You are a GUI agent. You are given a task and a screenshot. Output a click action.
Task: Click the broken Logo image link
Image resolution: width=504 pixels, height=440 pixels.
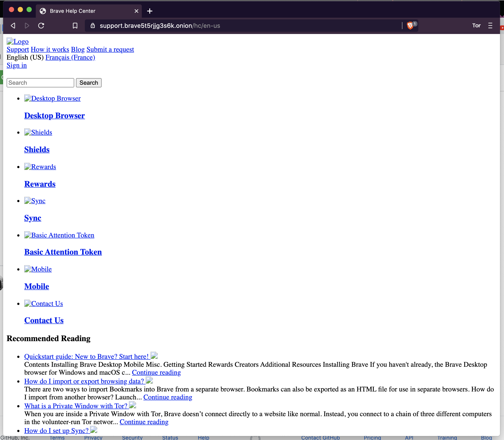coord(17,41)
